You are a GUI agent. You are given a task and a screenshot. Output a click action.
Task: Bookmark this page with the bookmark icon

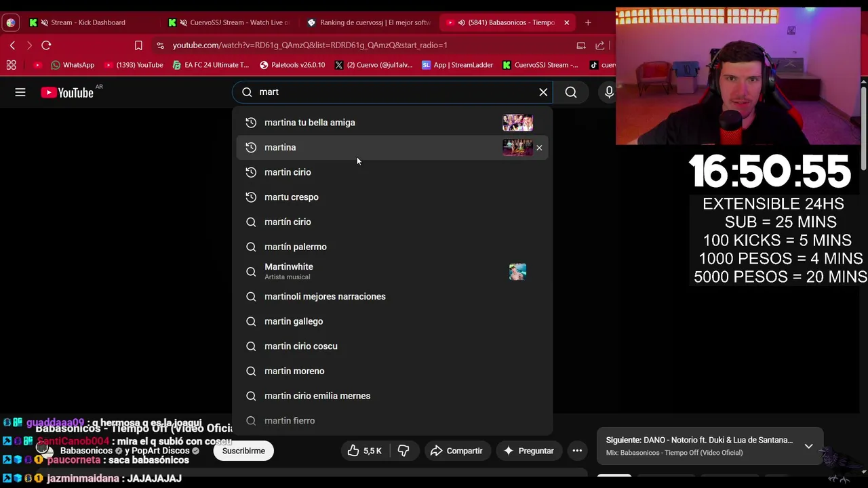coord(138,45)
